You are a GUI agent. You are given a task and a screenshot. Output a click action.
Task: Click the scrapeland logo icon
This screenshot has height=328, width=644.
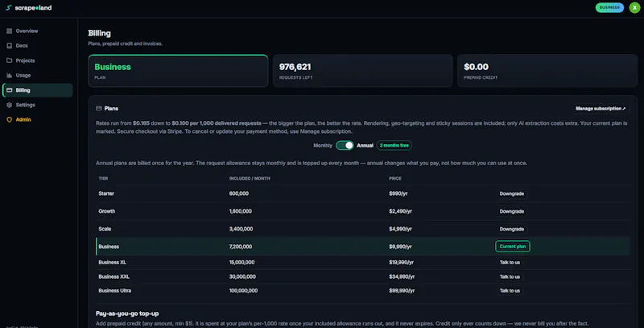pos(9,8)
